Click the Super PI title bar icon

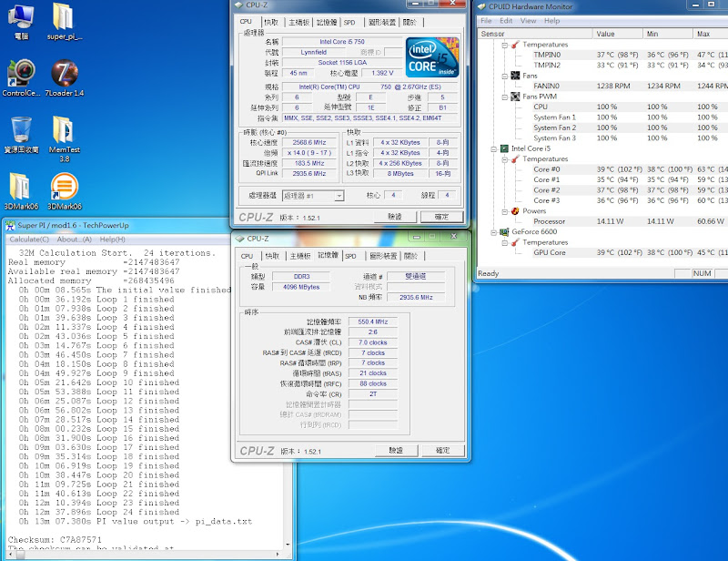[x=10, y=226]
